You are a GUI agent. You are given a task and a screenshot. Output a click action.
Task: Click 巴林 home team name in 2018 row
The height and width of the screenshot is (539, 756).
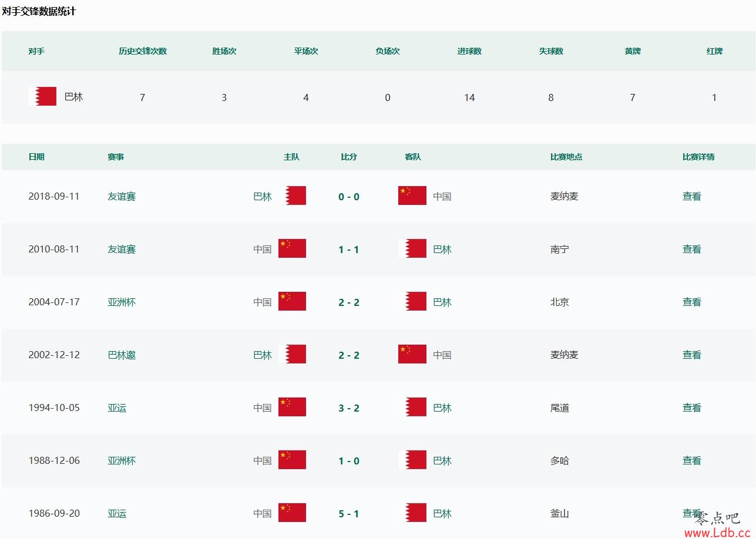click(x=263, y=197)
